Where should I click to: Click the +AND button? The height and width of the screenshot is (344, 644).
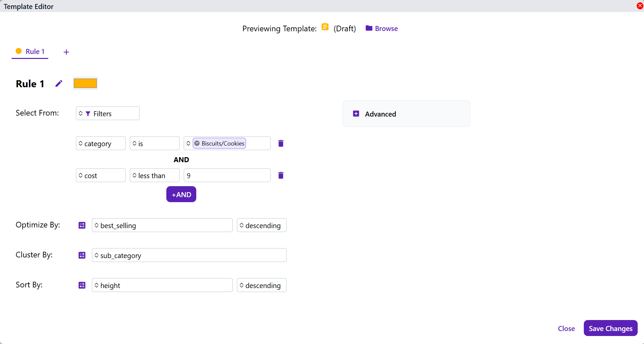pyautogui.click(x=181, y=194)
